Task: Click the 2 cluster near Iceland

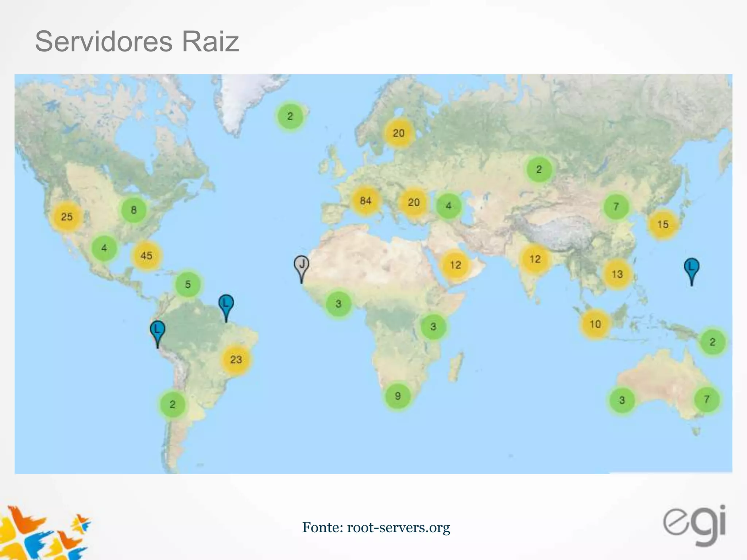Action: (290, 116)
